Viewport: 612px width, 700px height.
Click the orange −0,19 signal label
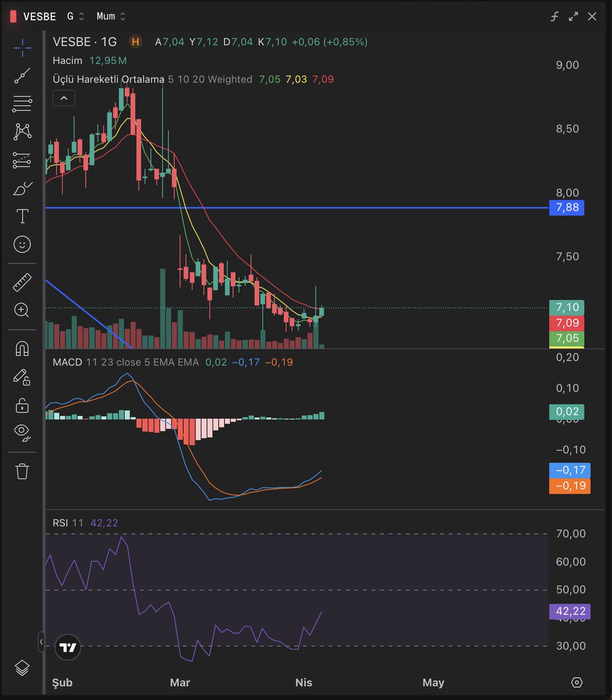(x=570, y=486)
